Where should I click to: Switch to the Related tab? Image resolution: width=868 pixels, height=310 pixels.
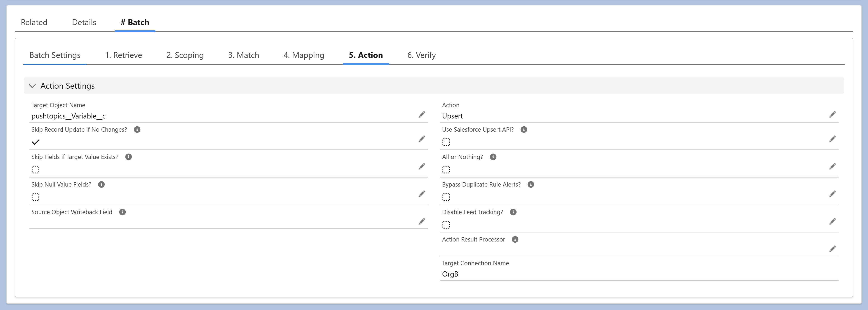pyautogui.click(x=34, y=22)
